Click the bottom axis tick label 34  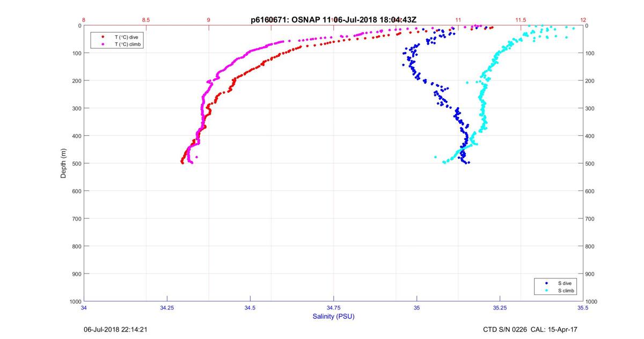pos(84,308)
